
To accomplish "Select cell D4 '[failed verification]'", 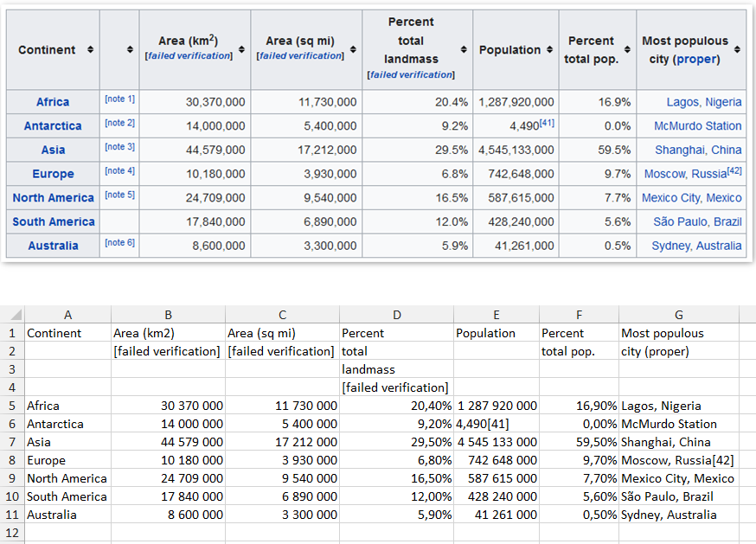I will point(397,387).
